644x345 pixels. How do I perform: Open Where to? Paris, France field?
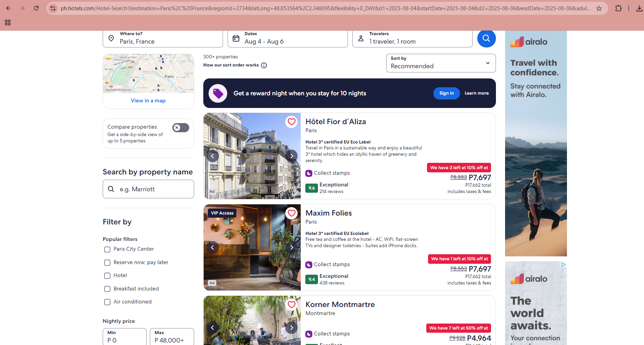163,38
